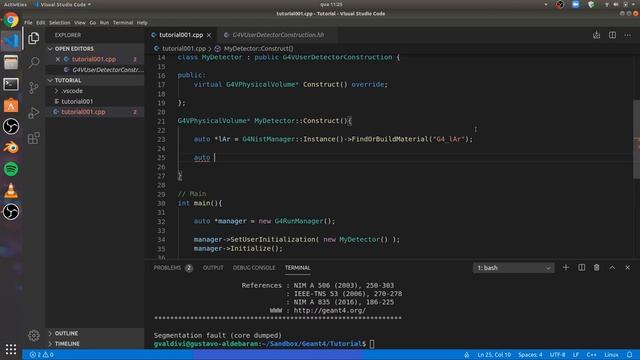Split the terminal panel
This screenshot has width=640, height=360.
point(581,268)
